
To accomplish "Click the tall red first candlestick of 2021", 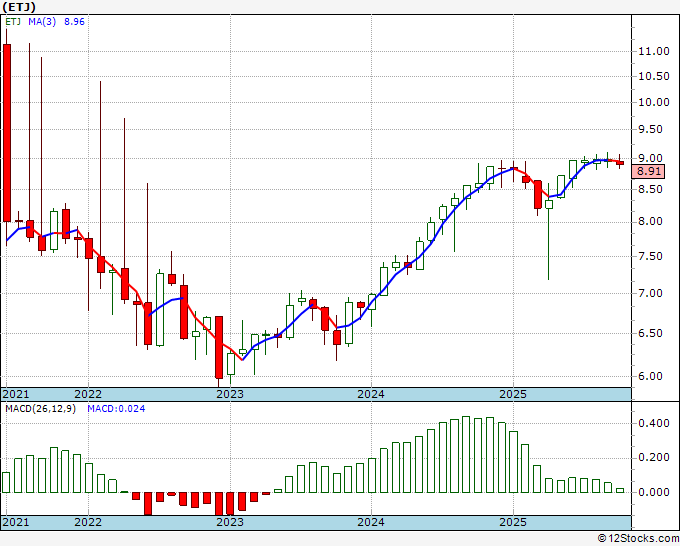I will point(7,133).
